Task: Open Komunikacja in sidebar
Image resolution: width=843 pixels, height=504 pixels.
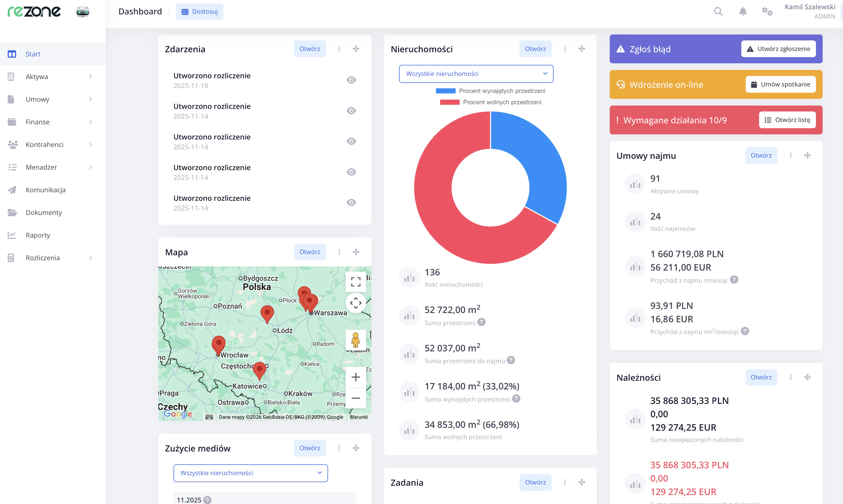Action: pyautogui.click(x=53, y=190)
